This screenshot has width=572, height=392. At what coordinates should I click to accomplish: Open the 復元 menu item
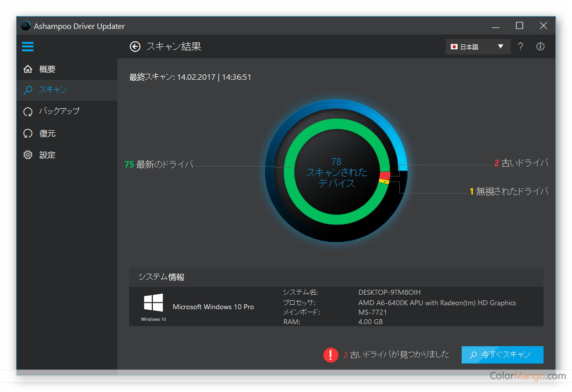[47, 134]
